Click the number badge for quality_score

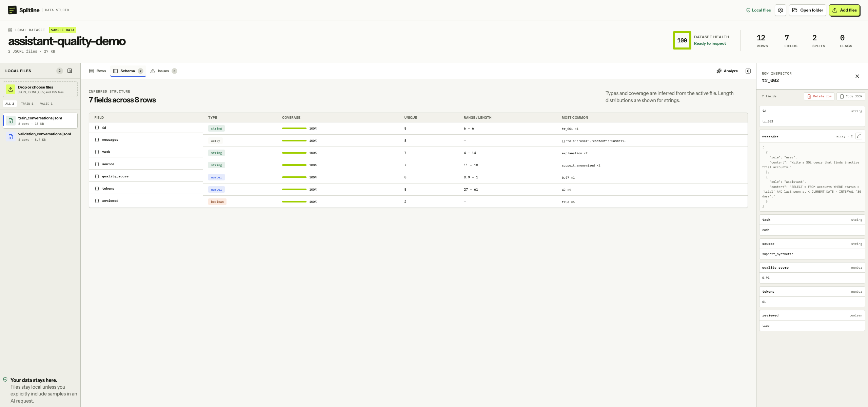pyautogui.click(x=216, y=177)
